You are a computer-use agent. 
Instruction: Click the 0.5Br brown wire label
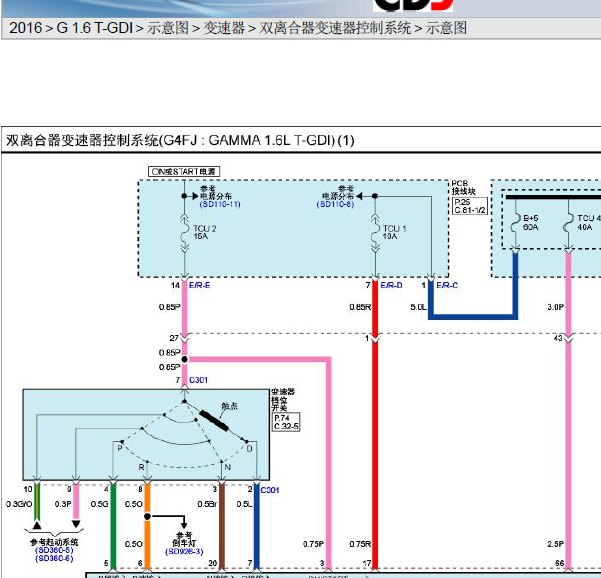[x=207, y=504]
